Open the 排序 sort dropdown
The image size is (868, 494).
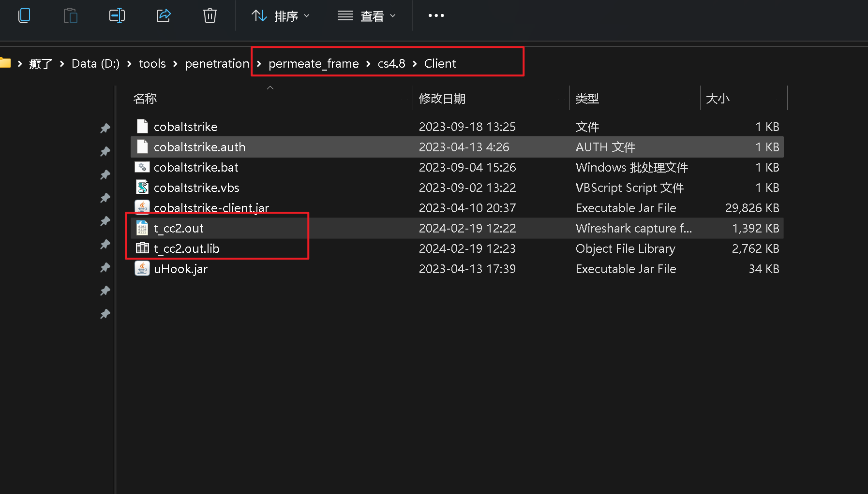tap(281, 16)
